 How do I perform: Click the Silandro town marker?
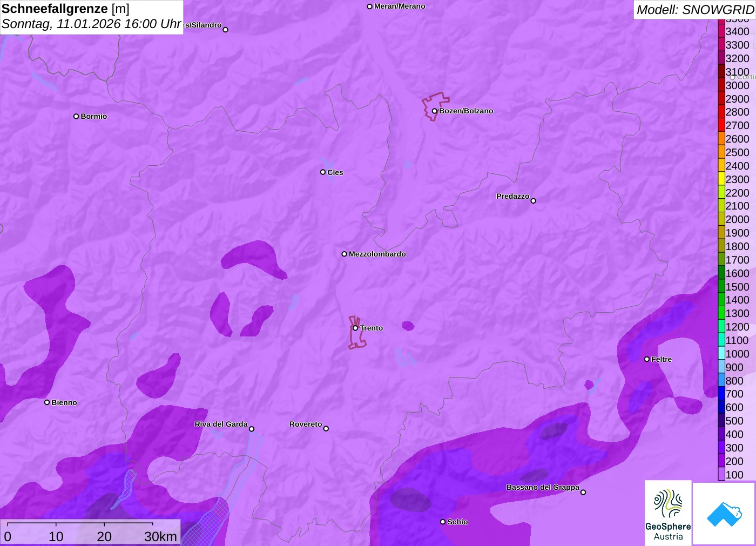pos(226,30)
